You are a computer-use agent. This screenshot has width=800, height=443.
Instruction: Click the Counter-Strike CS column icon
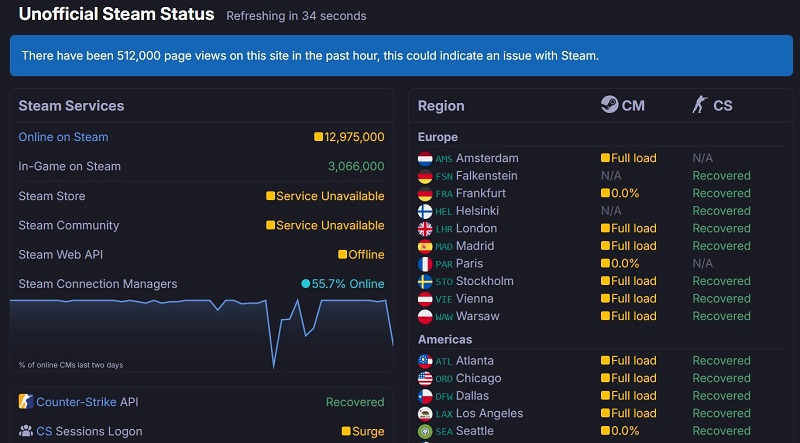[699, 105]
